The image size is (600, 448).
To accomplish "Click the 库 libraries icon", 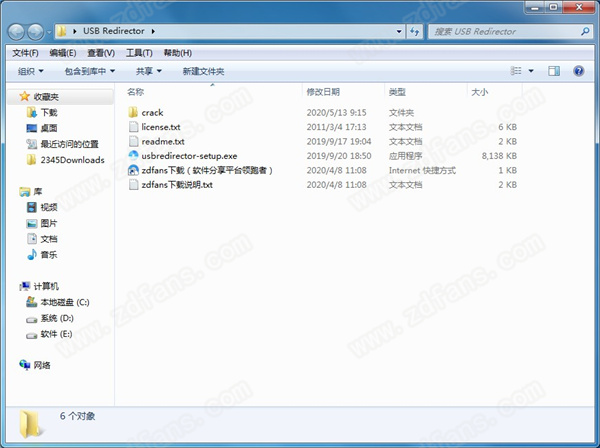I will [24, 191].
